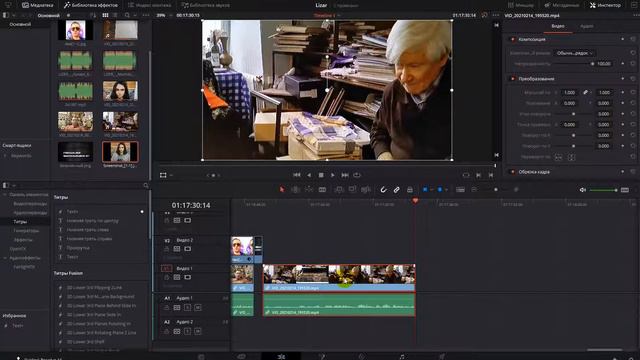640x360 pixels.
Task: Toggle the Обрезка кадра section enable dot
Action: [513, 172]
